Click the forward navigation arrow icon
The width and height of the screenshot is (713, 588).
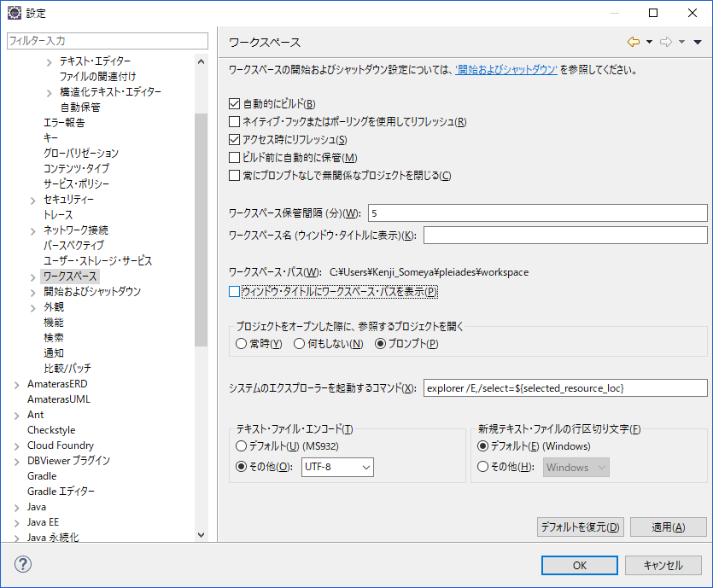point(665,41)
